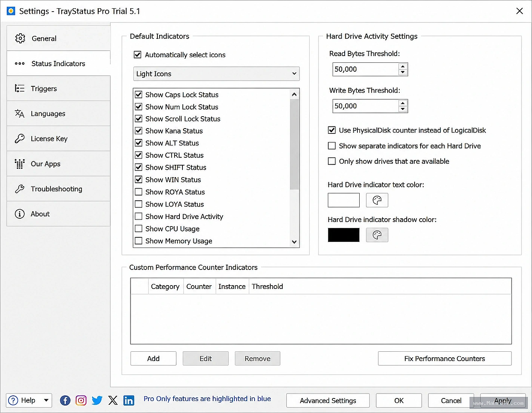532x413 pixels.
Task: Decrease Read Bytes Threshold with down arrow
Action: (403, 72)
